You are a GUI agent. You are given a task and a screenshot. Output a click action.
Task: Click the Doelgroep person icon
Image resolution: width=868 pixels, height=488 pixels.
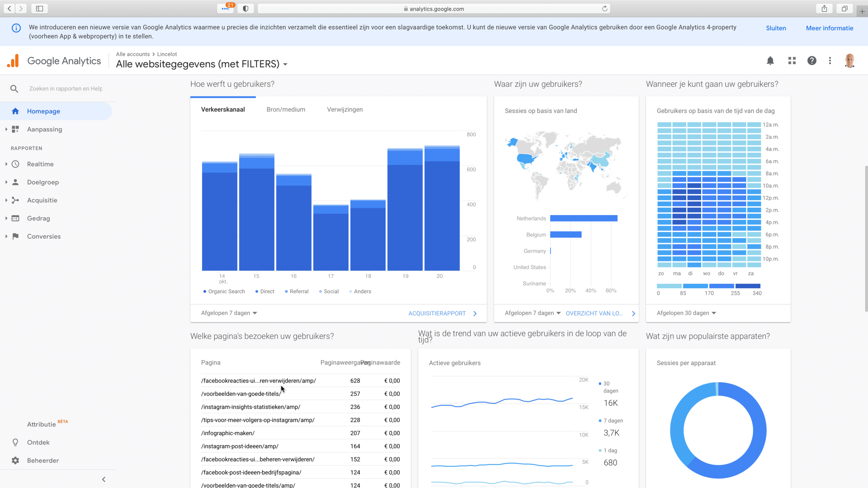(x=15, y=182)
